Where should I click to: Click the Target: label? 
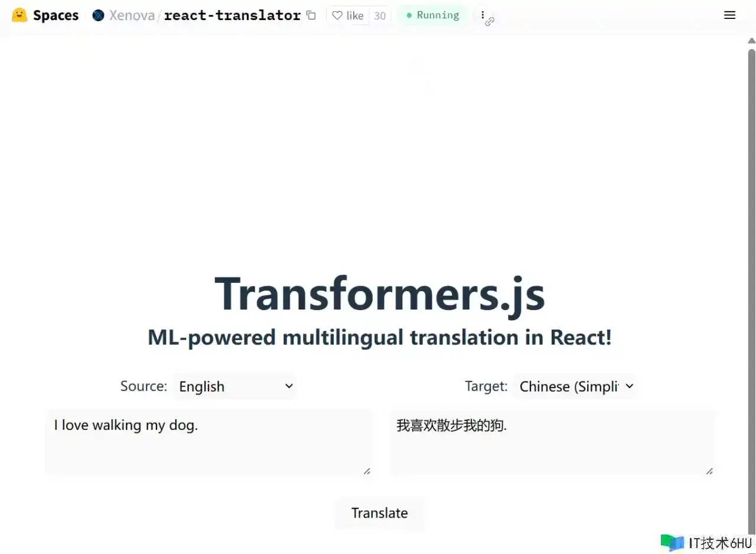(x=486, y=386)
